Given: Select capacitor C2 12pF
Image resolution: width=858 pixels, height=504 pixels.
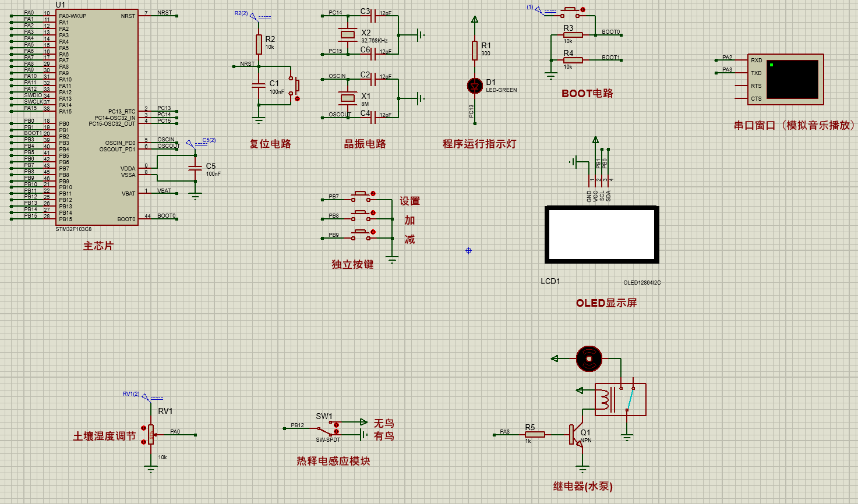Looking at the screenshot, I should click(x=373, y=79).
